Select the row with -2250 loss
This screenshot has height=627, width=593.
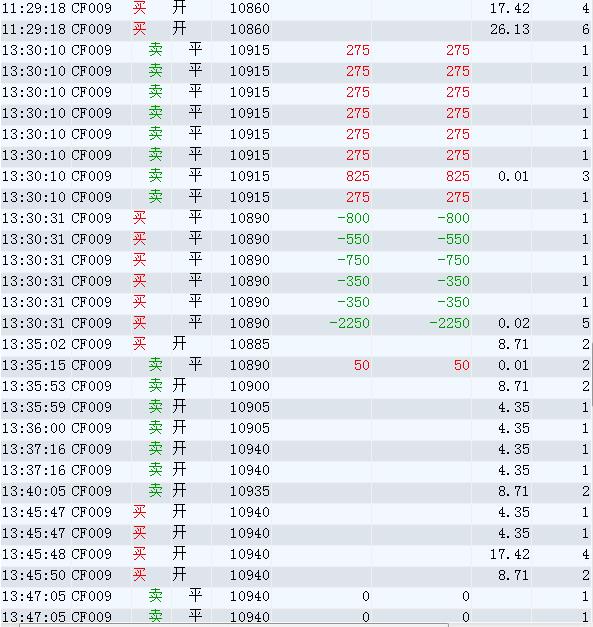coord(296,323)
